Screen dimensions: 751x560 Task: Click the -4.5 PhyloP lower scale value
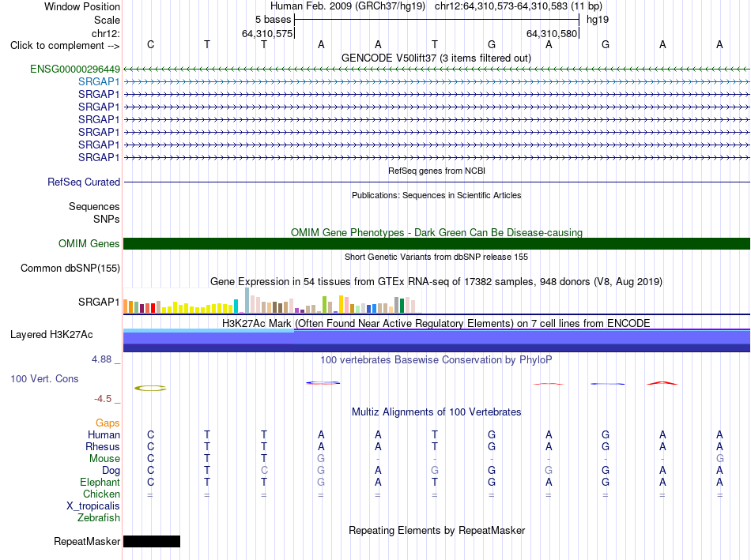pos(103,399)
